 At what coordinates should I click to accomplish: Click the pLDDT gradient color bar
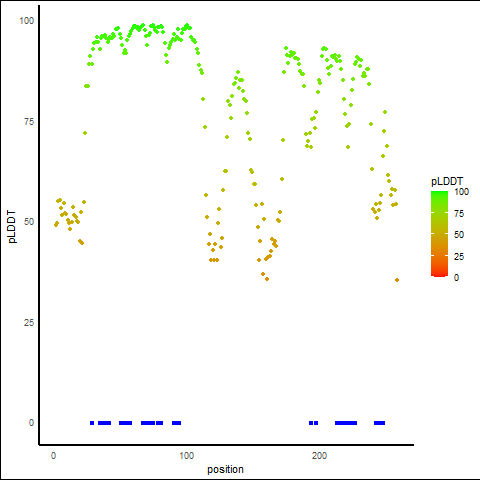coord(439,234)
